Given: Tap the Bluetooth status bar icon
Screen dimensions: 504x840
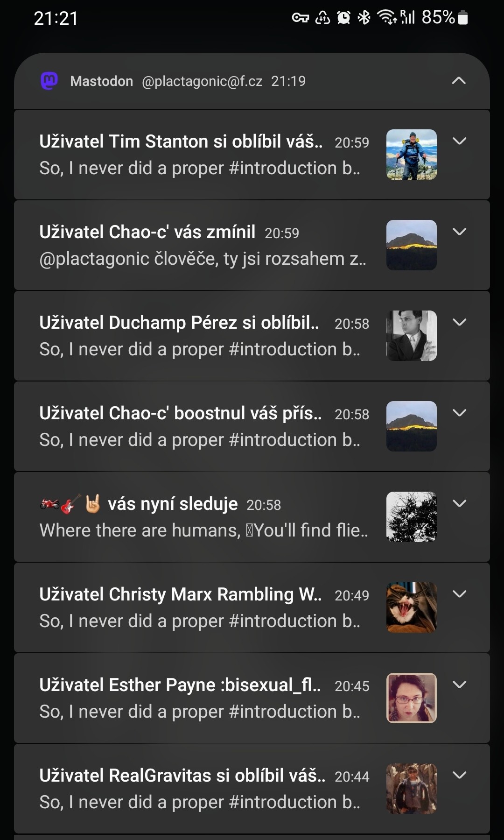Looking at the screenshot, I should (364, 18).
